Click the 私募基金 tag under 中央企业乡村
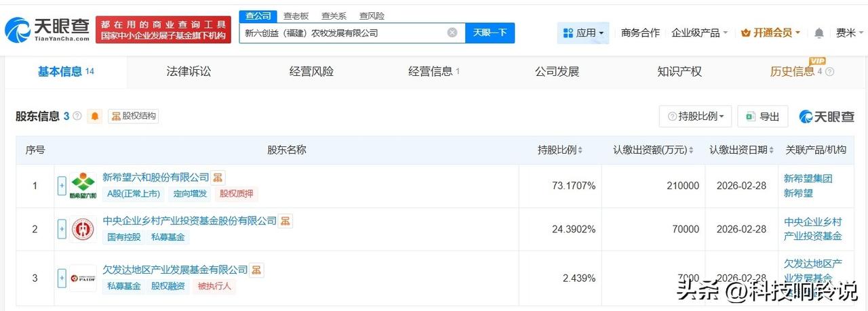The height and width of the screenshot is (311, 868). pos(168,237)
